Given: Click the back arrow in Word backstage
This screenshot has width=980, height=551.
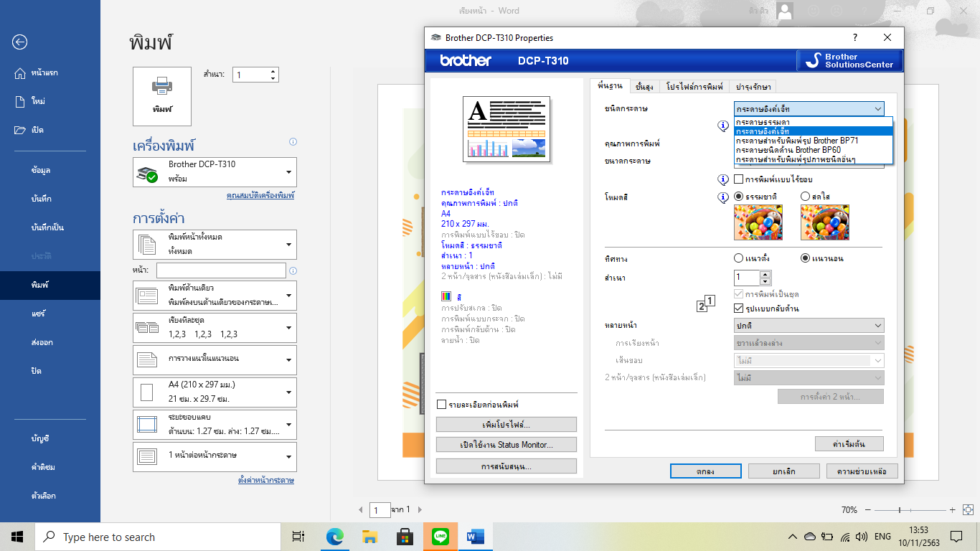Looking at the screenshot, I should pos(19,42).
